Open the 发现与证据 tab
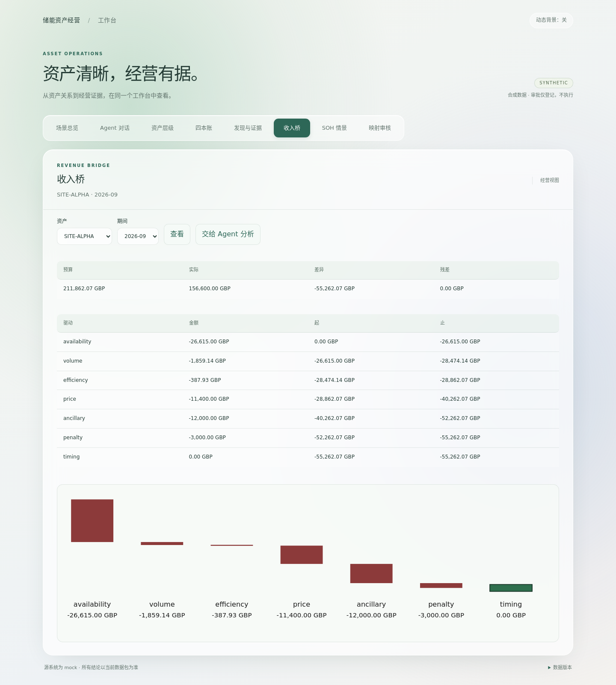Image resolution: width=616 pixels, height=685 pixels. (x=248, y=128)
